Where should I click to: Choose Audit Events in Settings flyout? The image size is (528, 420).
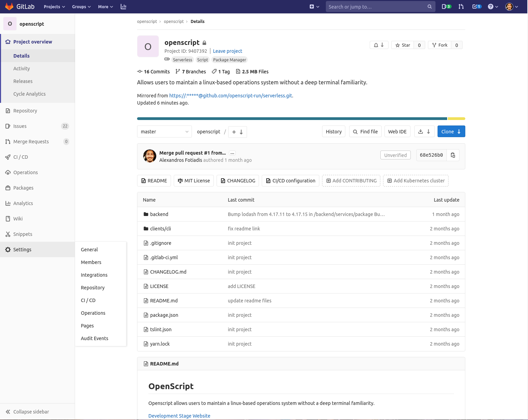(101, 338)
